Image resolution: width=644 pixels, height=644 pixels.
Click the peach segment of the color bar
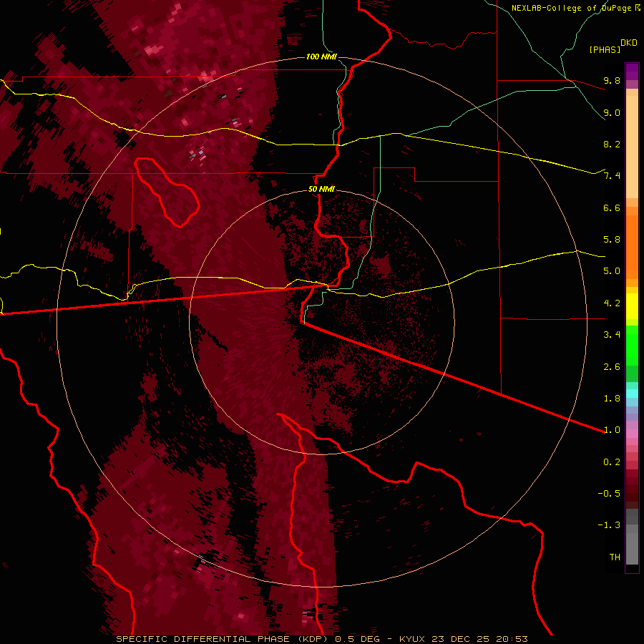click(x=632, y=146)
